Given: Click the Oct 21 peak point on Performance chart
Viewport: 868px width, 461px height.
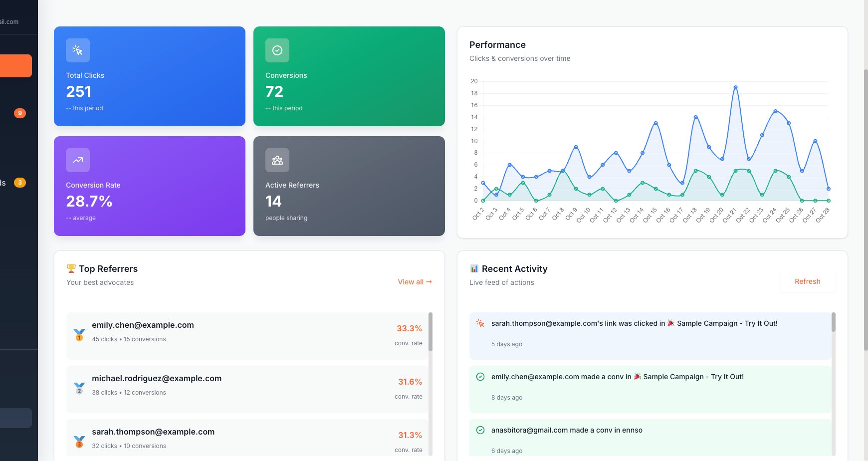Looking at the screenshot, I should (736, 87).
